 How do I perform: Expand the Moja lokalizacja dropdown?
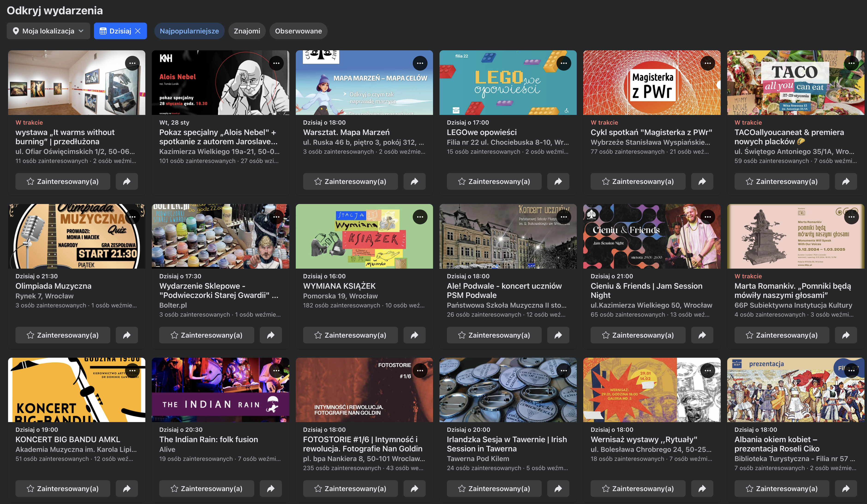click(x=48, y=31)
